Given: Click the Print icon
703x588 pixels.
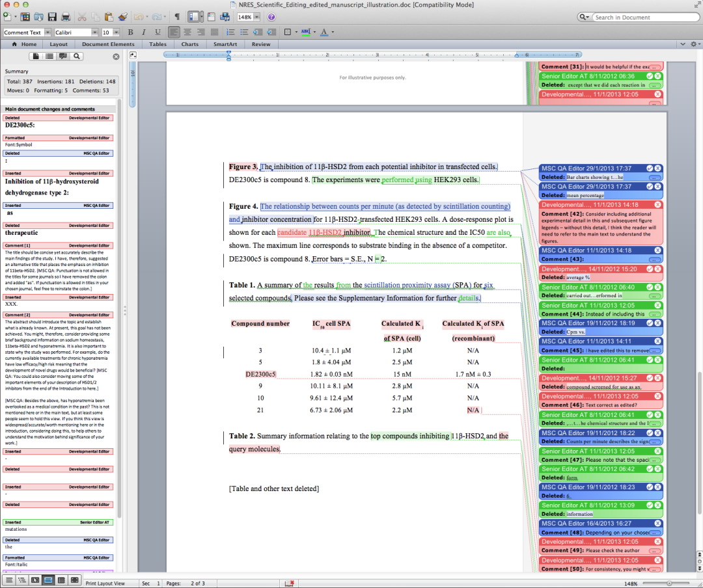Looking at the screenshot, I should (x=66, y=17).
